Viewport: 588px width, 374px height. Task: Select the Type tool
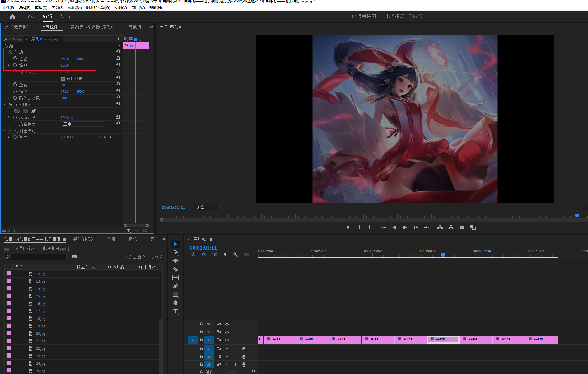(175, 311)
